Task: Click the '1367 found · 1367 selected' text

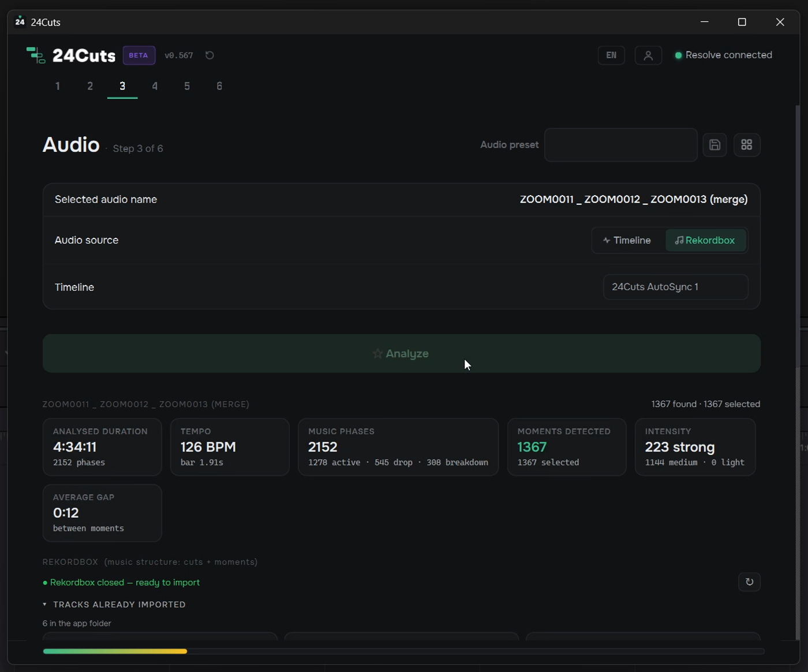Action: coord(706,404)
